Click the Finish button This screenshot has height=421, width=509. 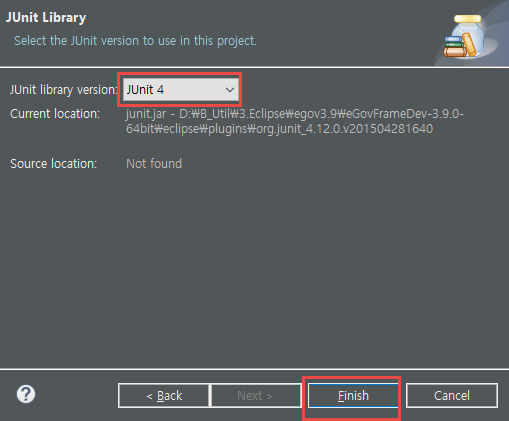click(353, 396)
